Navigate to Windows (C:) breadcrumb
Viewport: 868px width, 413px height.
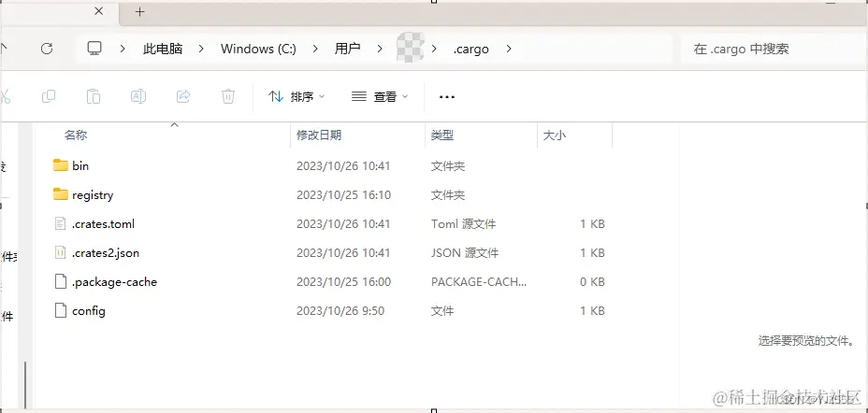pyautogui.click(x=258, y=49)
